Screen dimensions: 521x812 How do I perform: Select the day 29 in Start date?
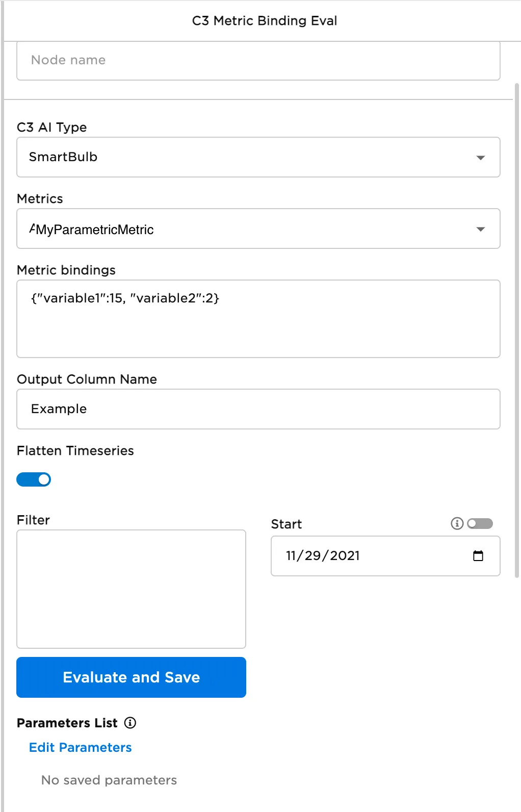pos(314,556)
